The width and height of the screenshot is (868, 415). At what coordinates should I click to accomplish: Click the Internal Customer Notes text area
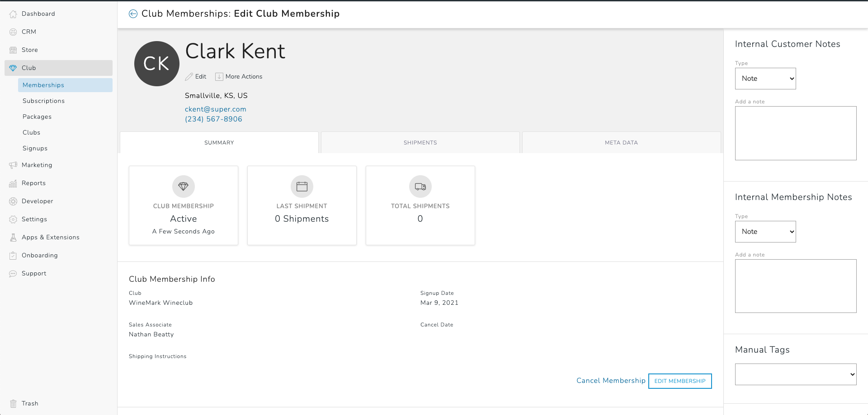coord(796,133)
